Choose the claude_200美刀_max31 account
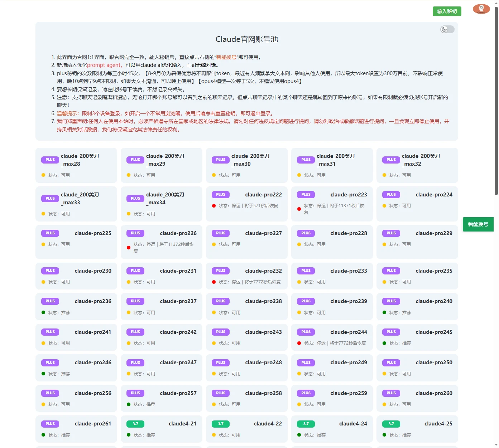This screenshot has width=499, height=448. [332, 165]
